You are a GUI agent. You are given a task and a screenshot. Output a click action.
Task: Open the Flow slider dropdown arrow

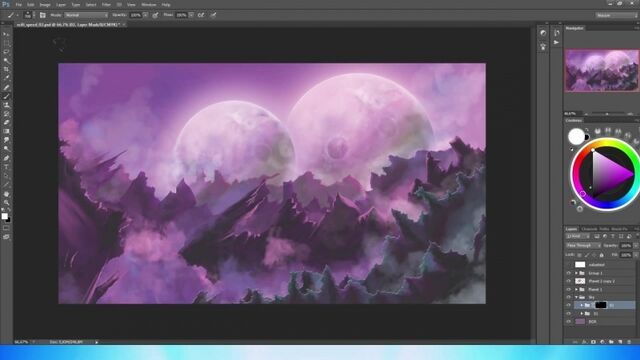coord(191,15)
